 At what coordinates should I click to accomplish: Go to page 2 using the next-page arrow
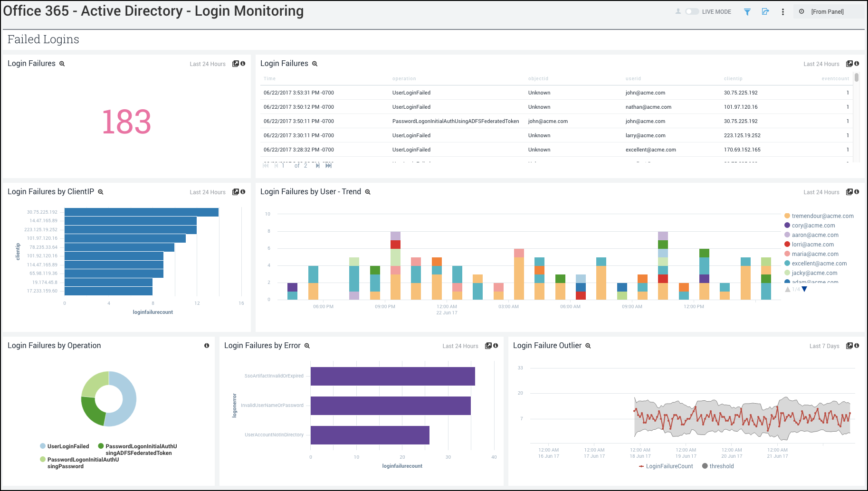click(317, 165)
